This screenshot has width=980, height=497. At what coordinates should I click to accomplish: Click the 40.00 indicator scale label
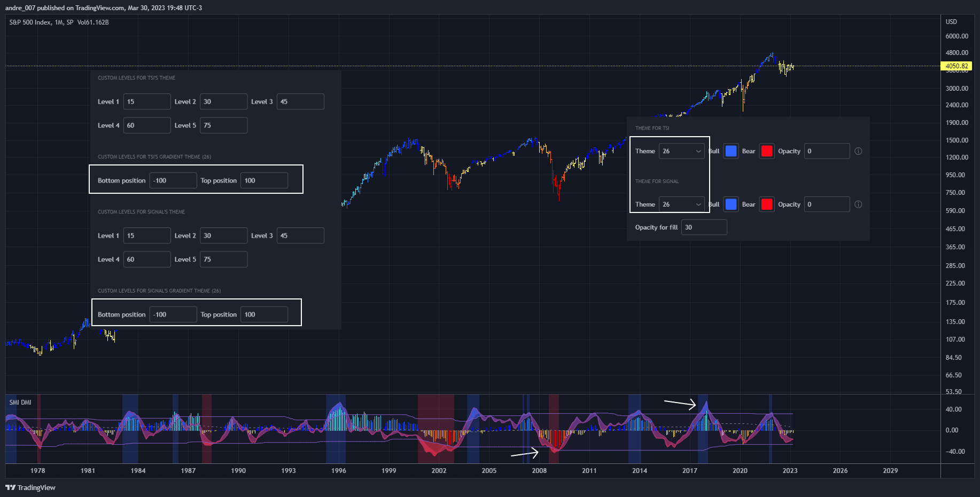(x=954, y=409)
